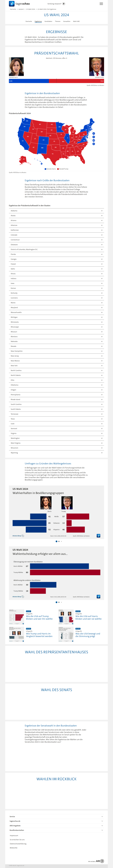The width and height of the screenshot is (113, 868).
Task: Expand the Pennsylvania results row
Action: tap(56, 395)
